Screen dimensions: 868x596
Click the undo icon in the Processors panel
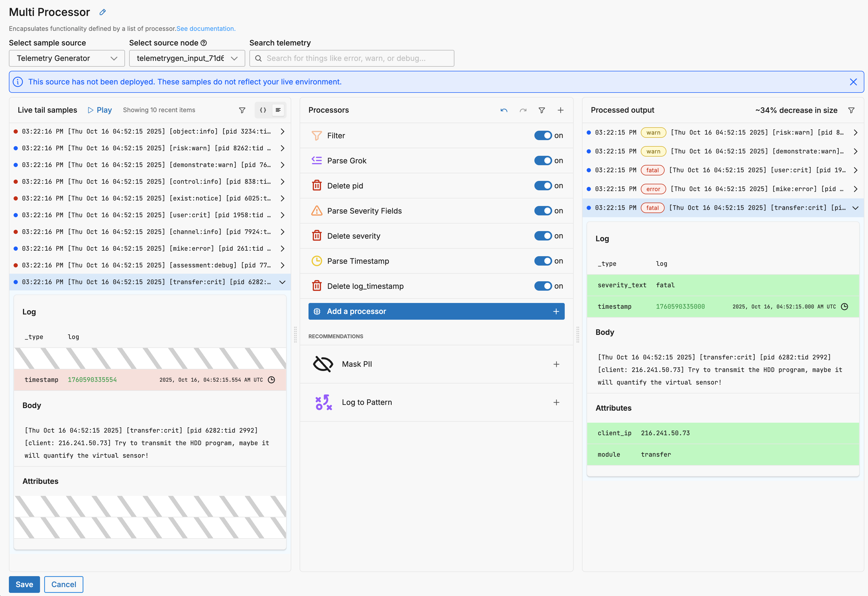pos(504,110)
